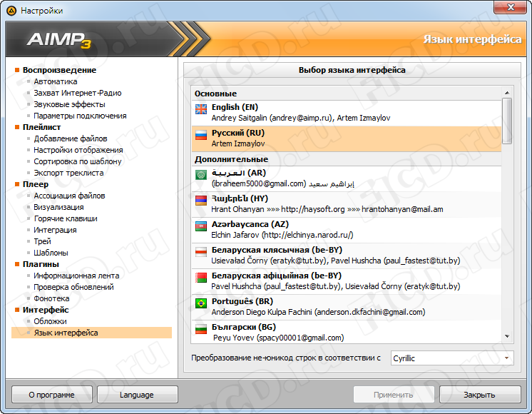Image resolution: width=532 pixels, height=414 pixels.
Task: Click the official Belarusian red-green flag
Action: 201,278
